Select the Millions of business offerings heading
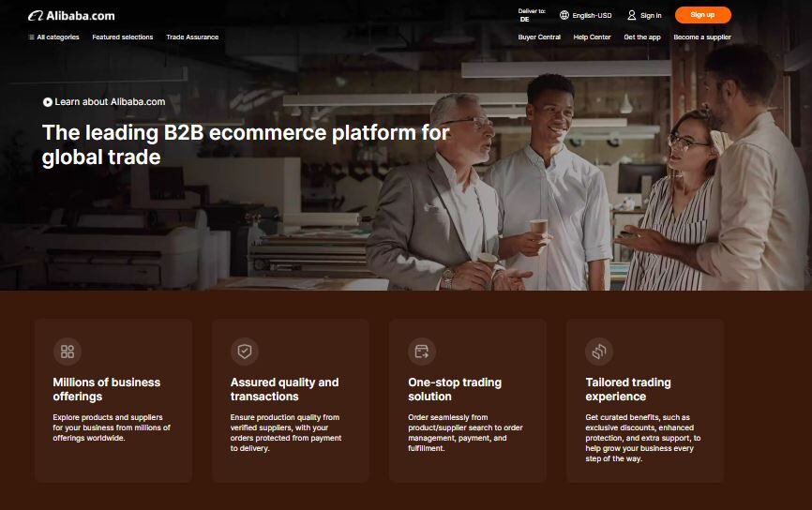Image resolution: width=812 pixels, height=510 pixels. [x=107, y=389]
